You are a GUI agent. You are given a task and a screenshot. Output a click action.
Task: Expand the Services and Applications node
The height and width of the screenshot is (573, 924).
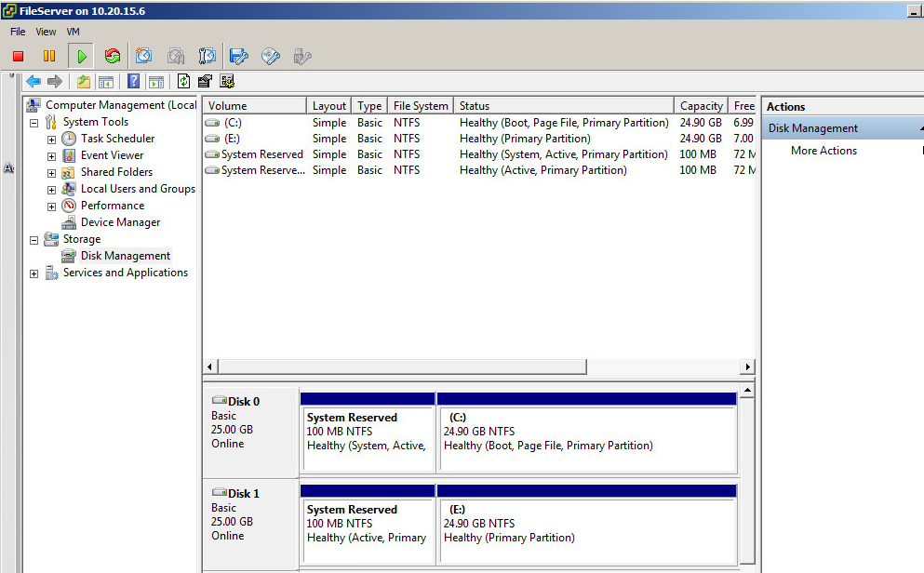tap(34, 273)
